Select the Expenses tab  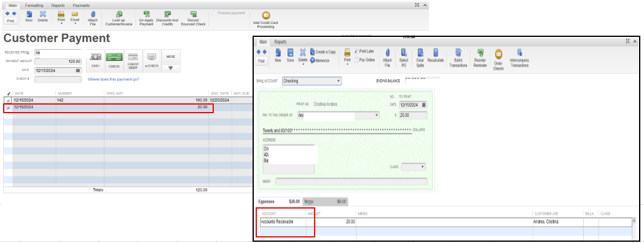click(x=279, y=201)
